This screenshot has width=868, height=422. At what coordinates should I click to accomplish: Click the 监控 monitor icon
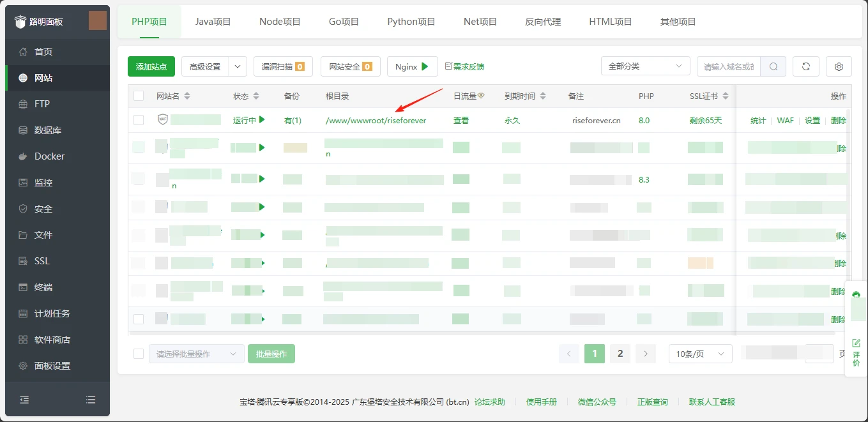(x=23, y=183)
